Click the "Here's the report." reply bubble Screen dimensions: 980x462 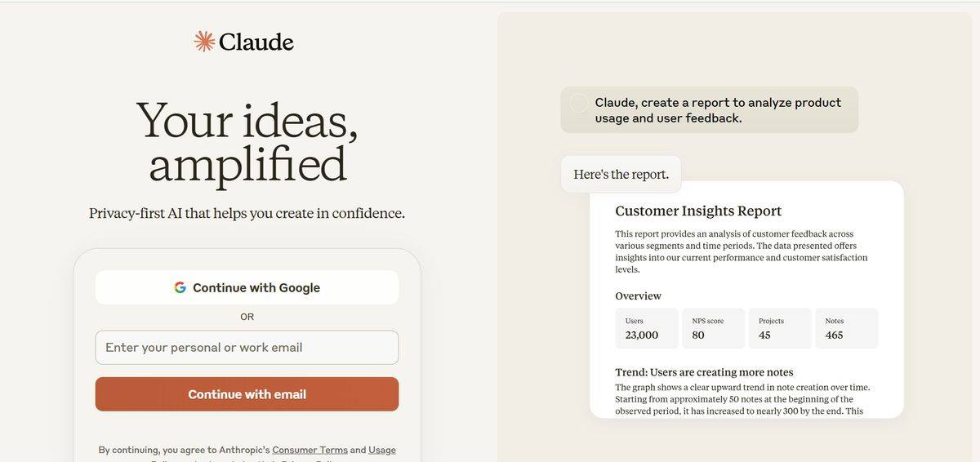click(621, 174)
